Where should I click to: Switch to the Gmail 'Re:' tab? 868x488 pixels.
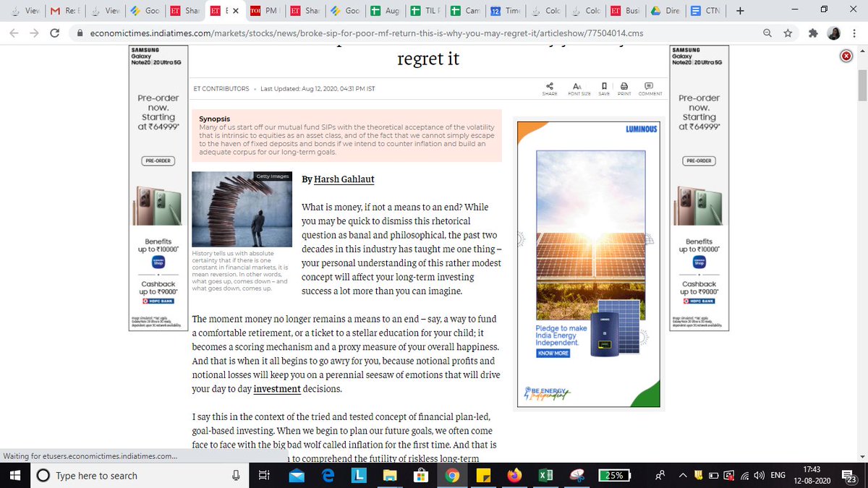coord(64,11)
